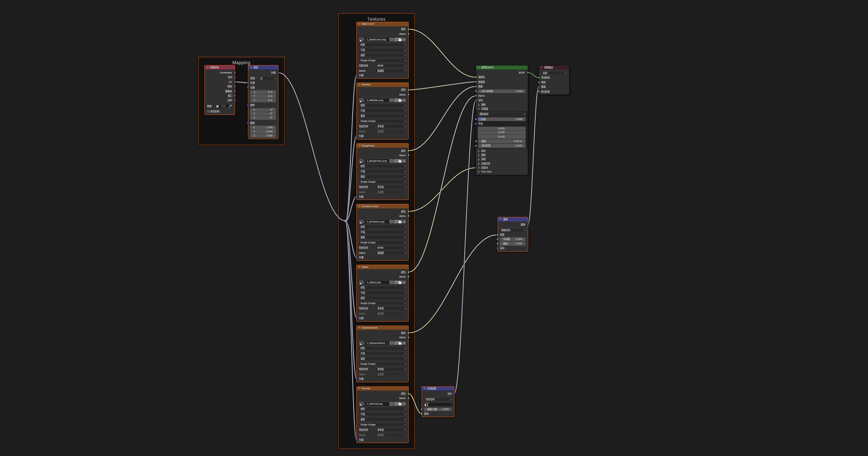
Task: Click Mapping location X field
Action: [x=263, y=92]
